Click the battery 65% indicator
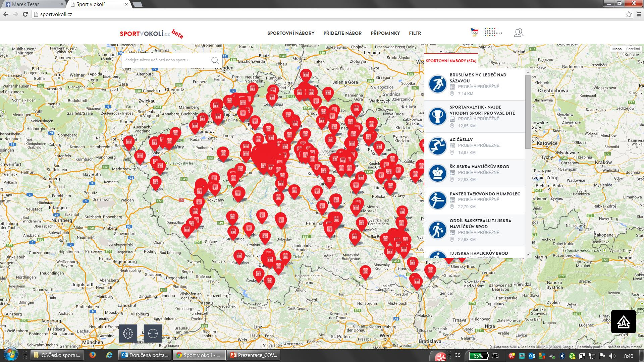Viewport: 644px width, 362px height. [478, 356]
